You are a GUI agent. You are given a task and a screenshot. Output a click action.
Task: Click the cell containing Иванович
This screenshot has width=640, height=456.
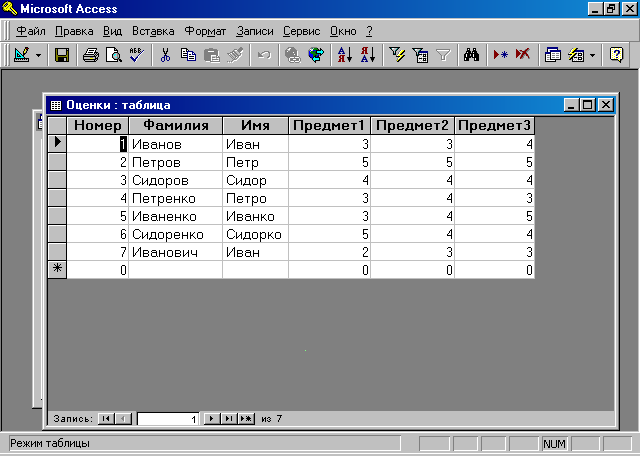176,252
